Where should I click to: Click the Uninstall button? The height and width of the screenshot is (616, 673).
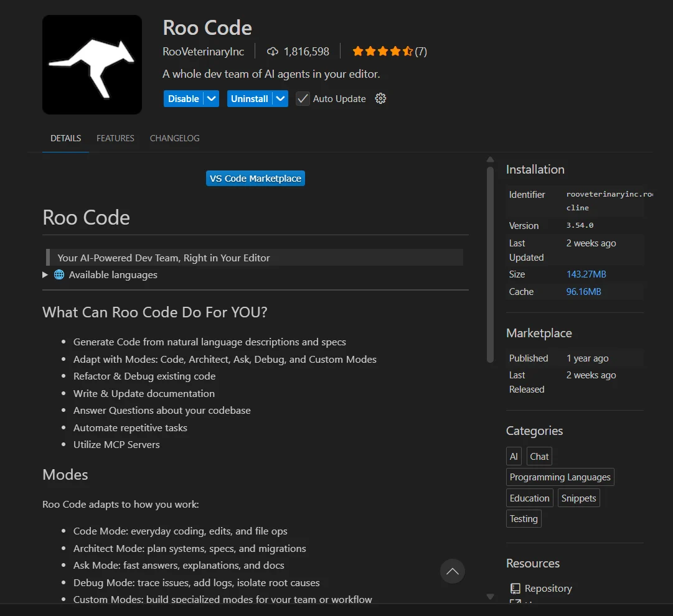(250, 99)
